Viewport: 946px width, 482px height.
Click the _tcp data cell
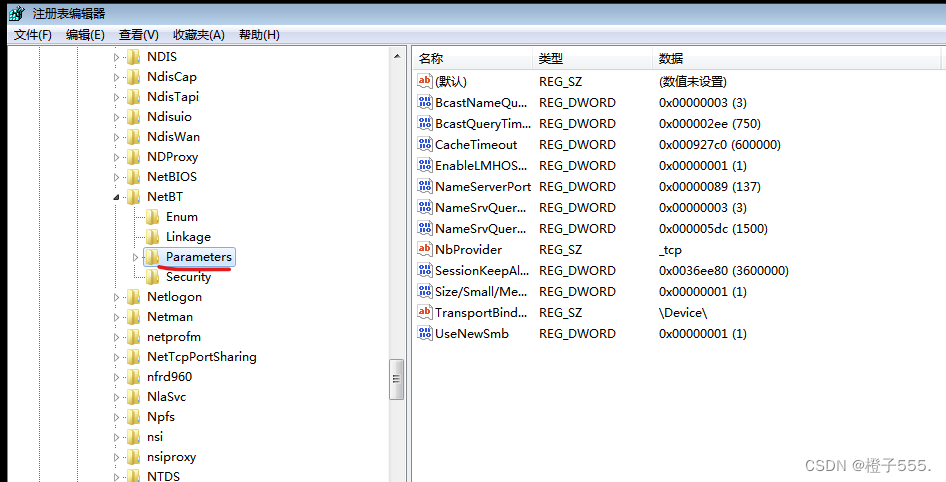pos(670,250)
